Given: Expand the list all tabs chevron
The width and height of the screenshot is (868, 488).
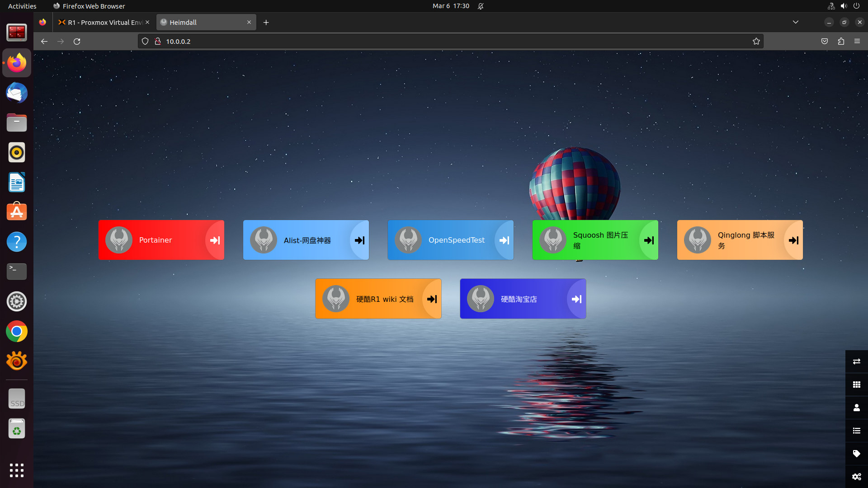Looking at the screenshot, I should pyautogui.click(x=796, y=22).
